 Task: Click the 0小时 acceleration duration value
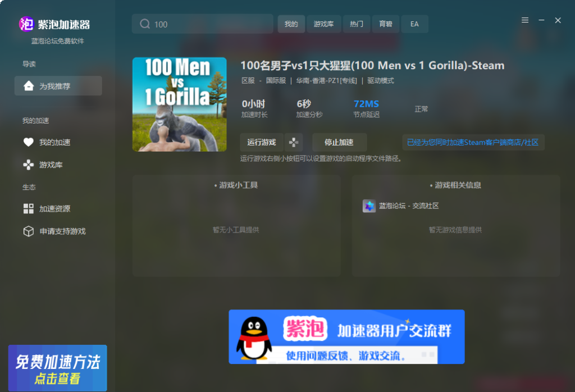pyautogui.click(x=253, y=104)
